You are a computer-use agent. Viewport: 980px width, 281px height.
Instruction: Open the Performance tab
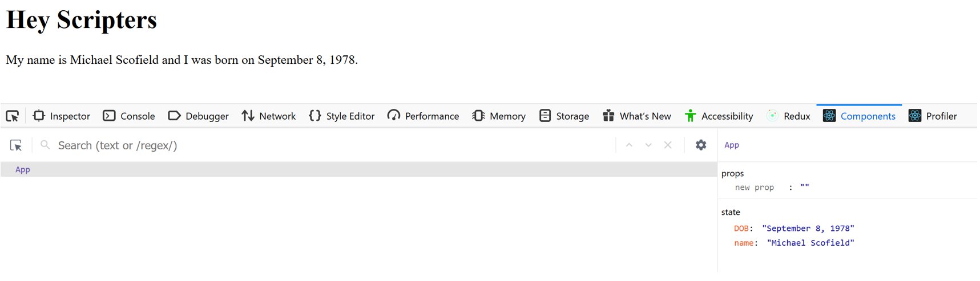pyautogui.click(x=423, y=116)
